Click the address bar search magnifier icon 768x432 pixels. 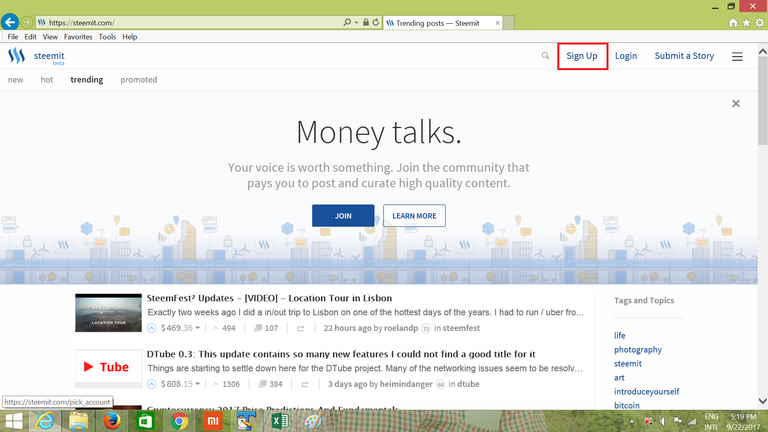point(347,23)
